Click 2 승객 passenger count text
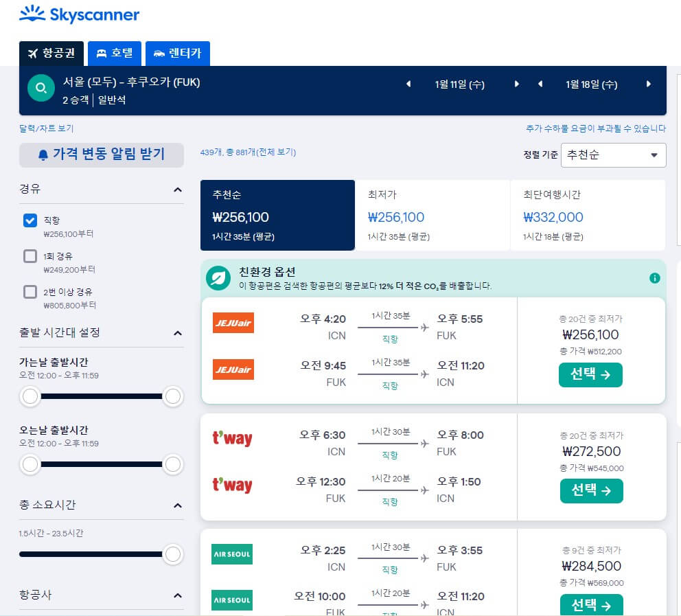Viewport: 681px width, 616px height. point(76,100)
